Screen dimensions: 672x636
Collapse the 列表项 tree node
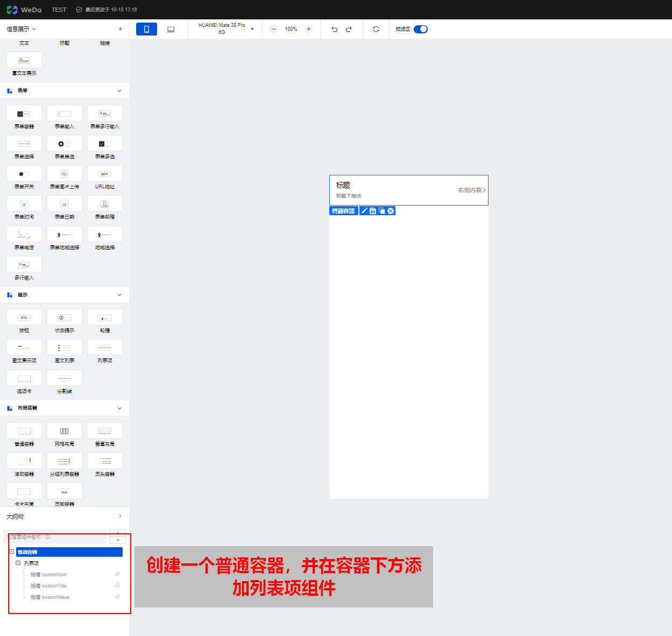point(18,563)
